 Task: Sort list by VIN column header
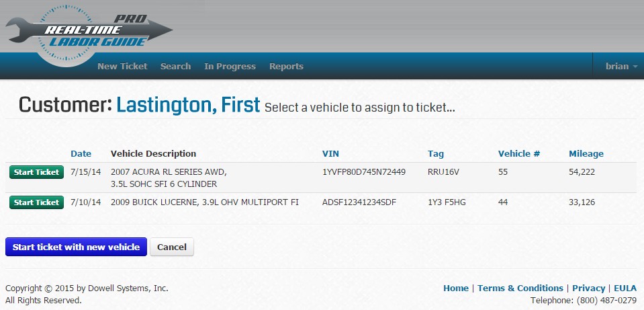click(x=330, y=154)
